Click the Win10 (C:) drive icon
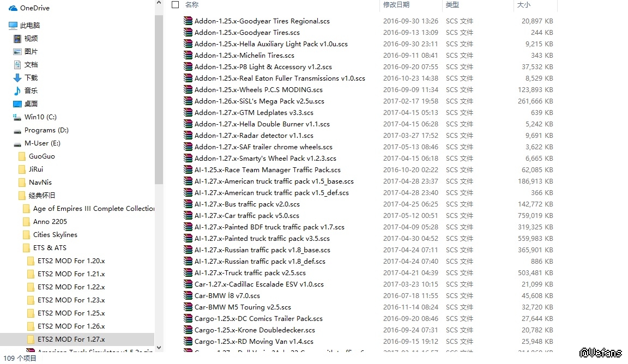 tap(17, 117)
